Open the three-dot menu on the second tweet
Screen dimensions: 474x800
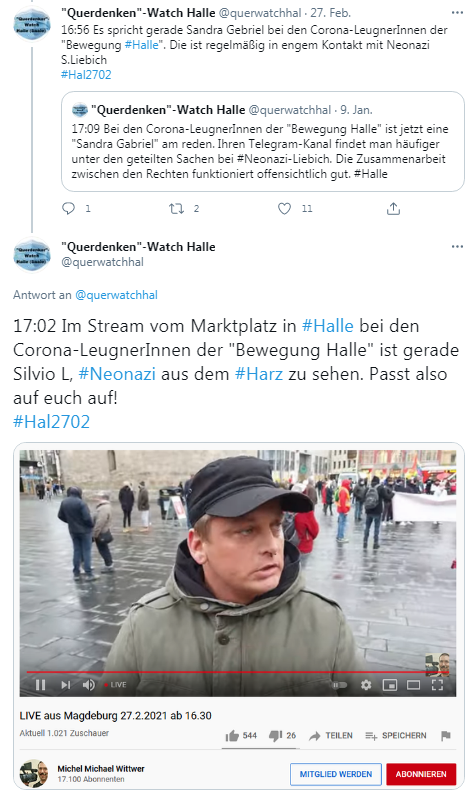457,246
